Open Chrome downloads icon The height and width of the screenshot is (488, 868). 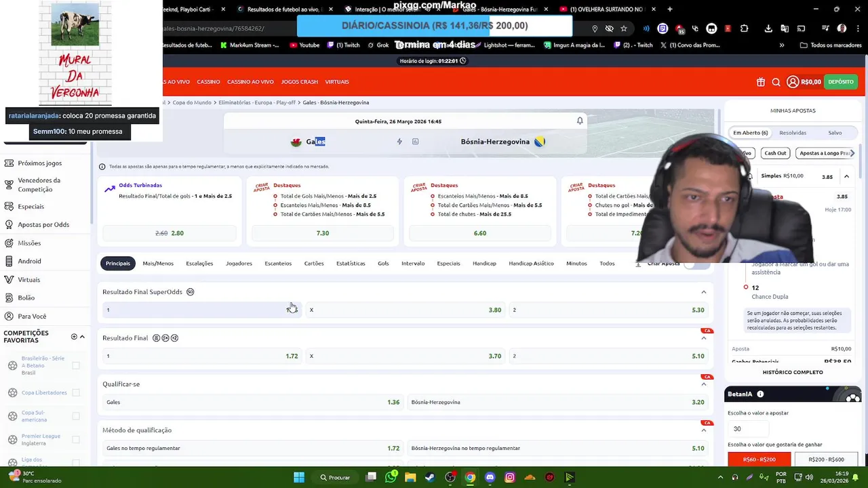tap(768, 28)
